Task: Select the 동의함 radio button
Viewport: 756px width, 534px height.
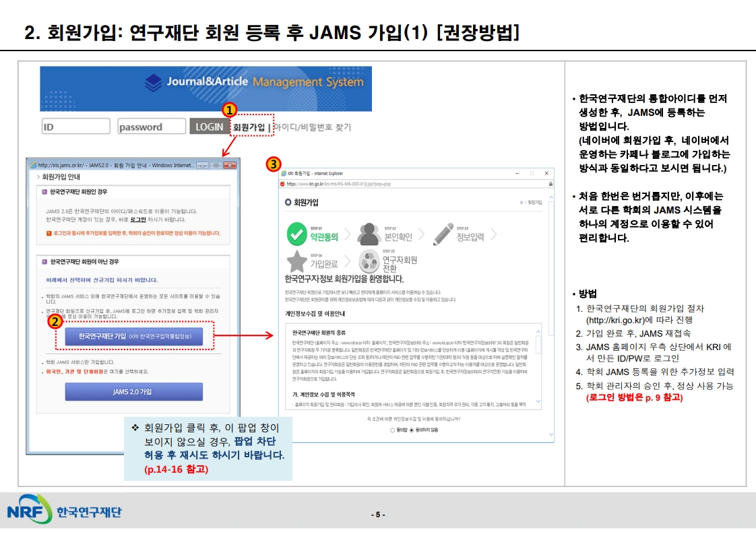Action: click(x=392, y=430)
